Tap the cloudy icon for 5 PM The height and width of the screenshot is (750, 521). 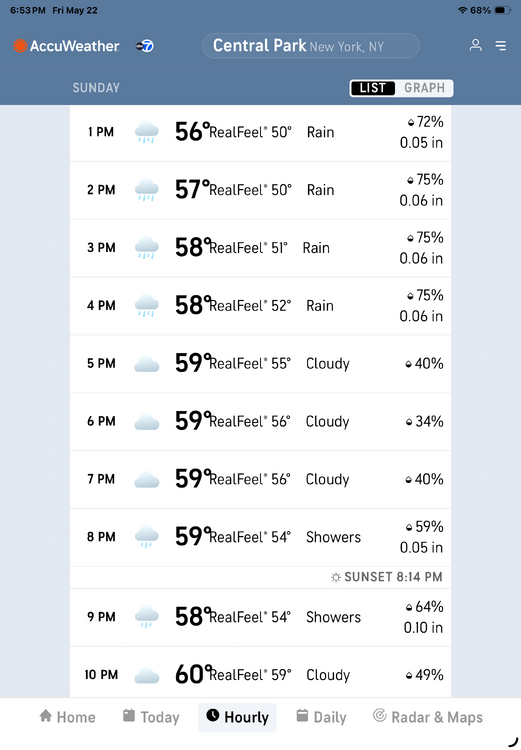[146, 364]
